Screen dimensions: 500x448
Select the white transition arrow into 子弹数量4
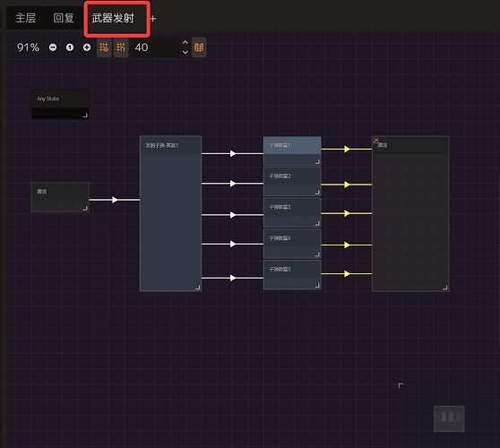[233, 245]
